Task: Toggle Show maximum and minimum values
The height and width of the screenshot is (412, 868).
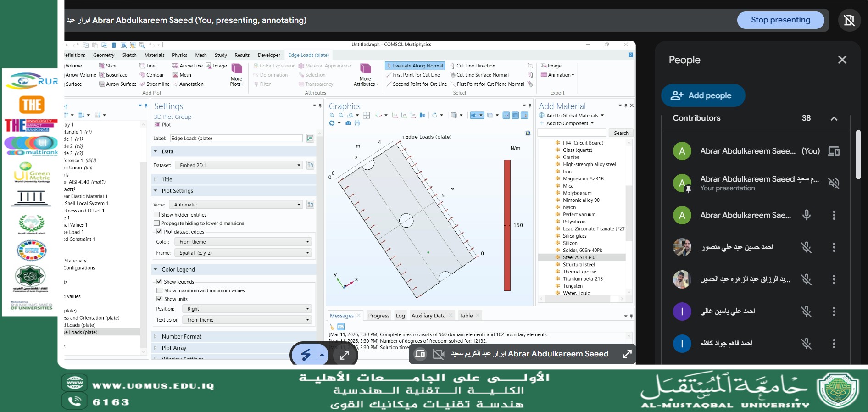Action: point(159,290)
